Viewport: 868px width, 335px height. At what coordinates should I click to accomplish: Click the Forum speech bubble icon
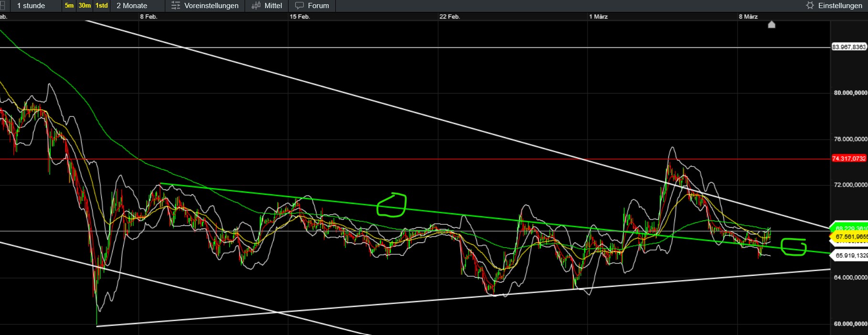tap(300, 6)
